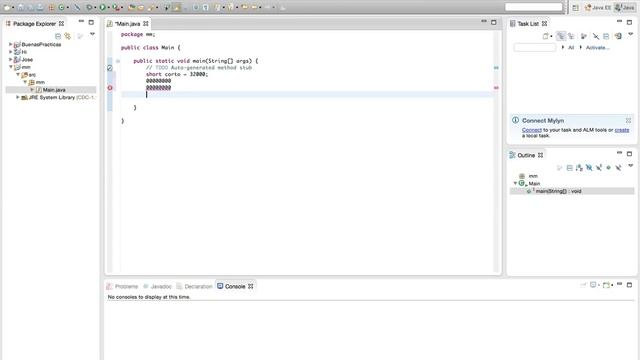640x360 pixels.
Task: Expand the BuenasPracticas project
Action: (10, 44)
